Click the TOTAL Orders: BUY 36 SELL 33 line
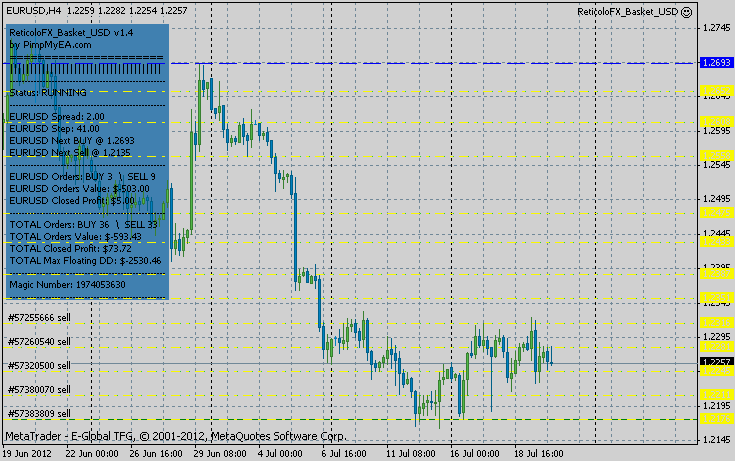The image size is (735, 461). tap(83, 225)
